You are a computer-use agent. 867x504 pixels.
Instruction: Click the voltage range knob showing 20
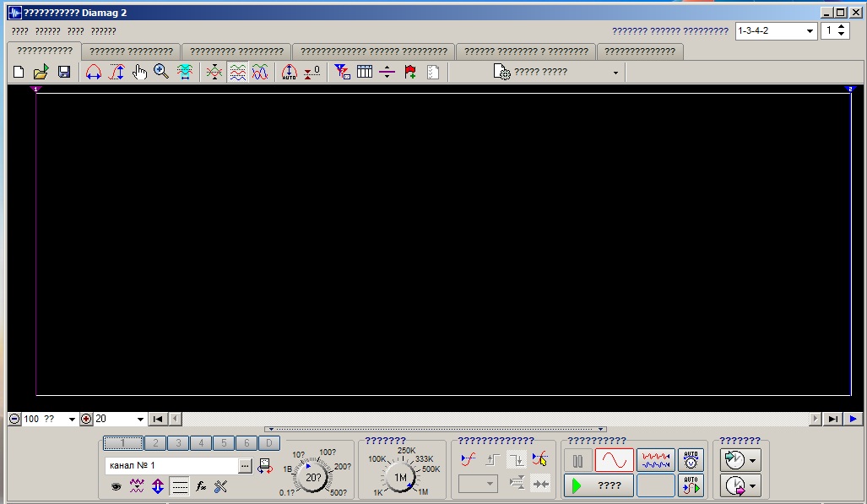[313, 478]
